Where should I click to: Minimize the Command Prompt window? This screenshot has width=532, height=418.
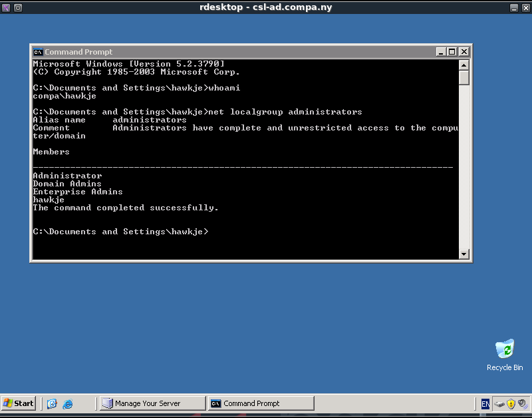[x=442, y=52]
